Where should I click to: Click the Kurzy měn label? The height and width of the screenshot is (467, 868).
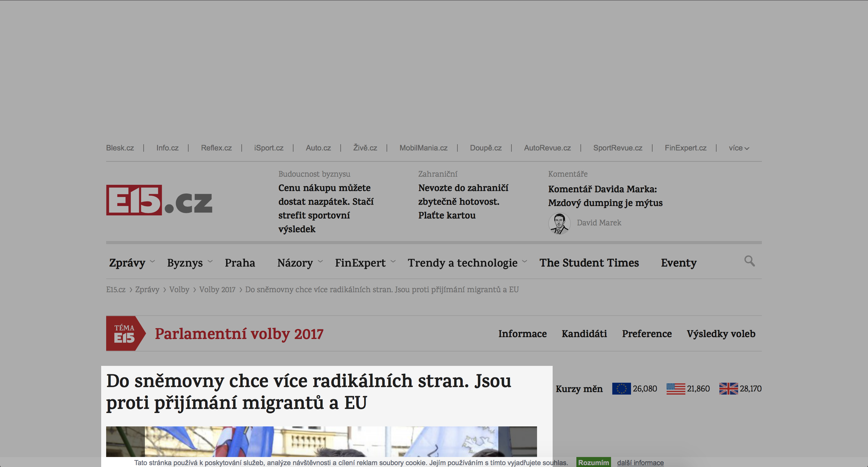click(x=579, y=389)
